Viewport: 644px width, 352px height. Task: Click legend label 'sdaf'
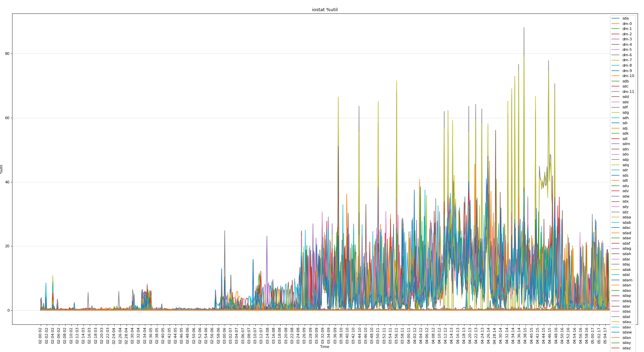[626, 243]
